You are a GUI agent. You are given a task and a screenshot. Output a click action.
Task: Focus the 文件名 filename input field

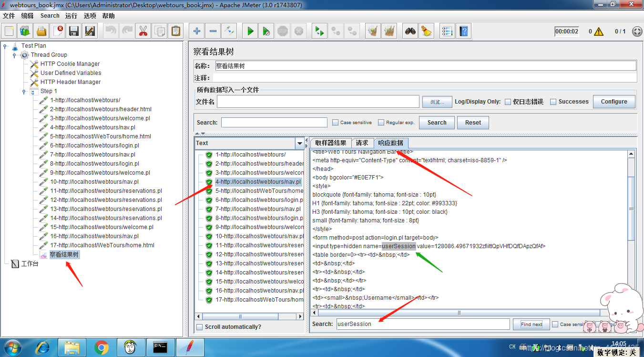click(x=318, y=102)
